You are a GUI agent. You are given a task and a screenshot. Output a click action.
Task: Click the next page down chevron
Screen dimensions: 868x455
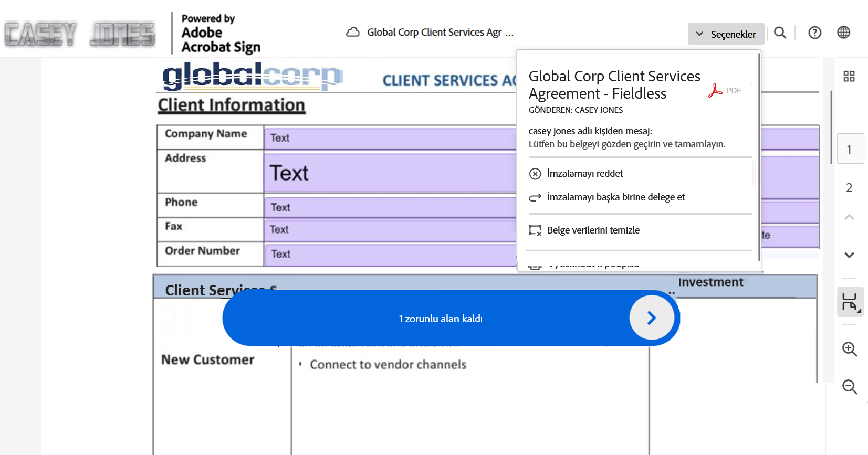(849, 255)
